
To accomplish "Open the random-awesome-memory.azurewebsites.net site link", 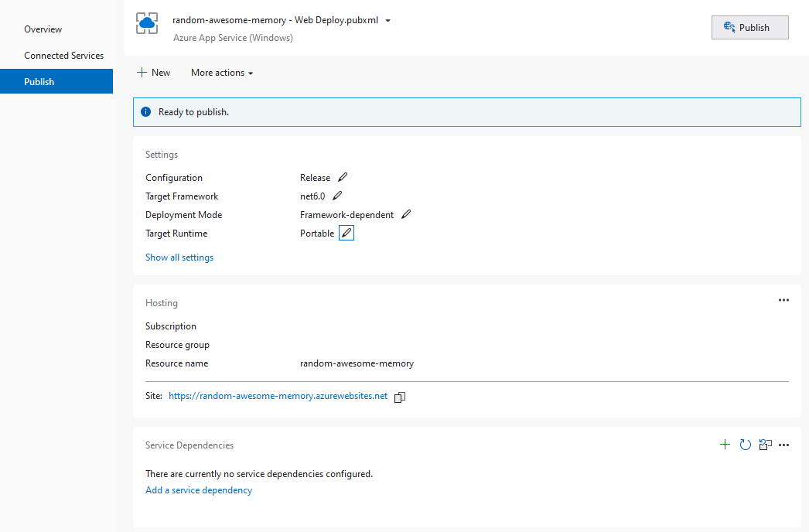I will pyautogui.click(x=278, y=396).
